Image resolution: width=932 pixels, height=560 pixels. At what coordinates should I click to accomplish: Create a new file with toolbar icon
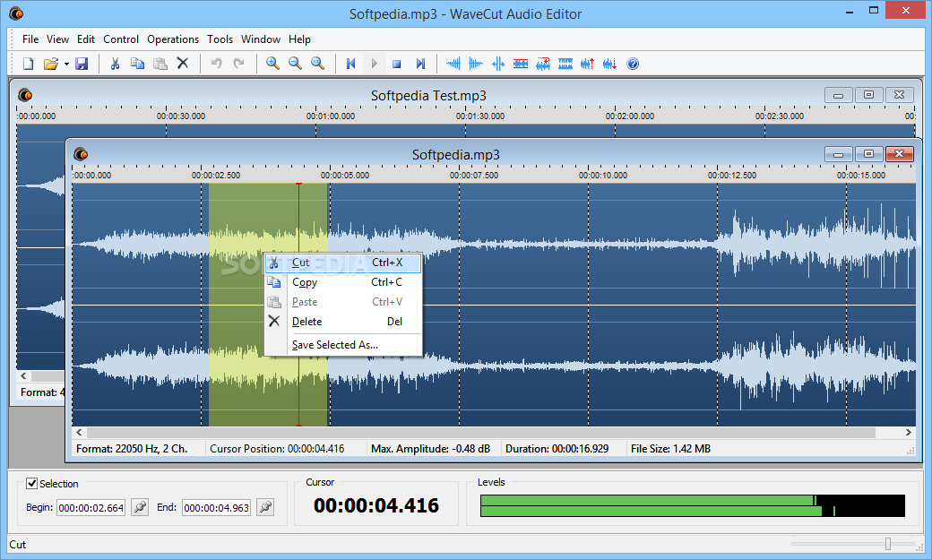pos(28,64)
